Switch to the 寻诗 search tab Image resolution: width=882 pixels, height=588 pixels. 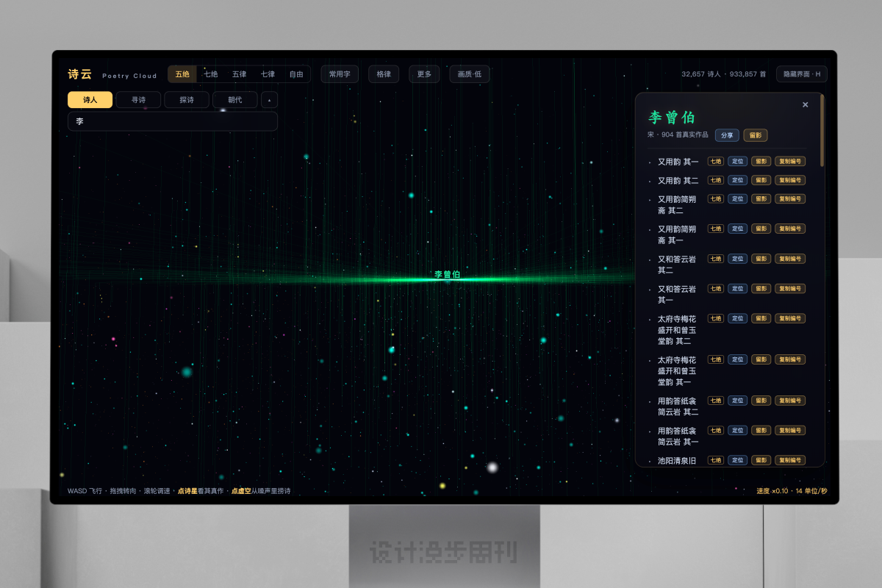[x=138, y=100]
